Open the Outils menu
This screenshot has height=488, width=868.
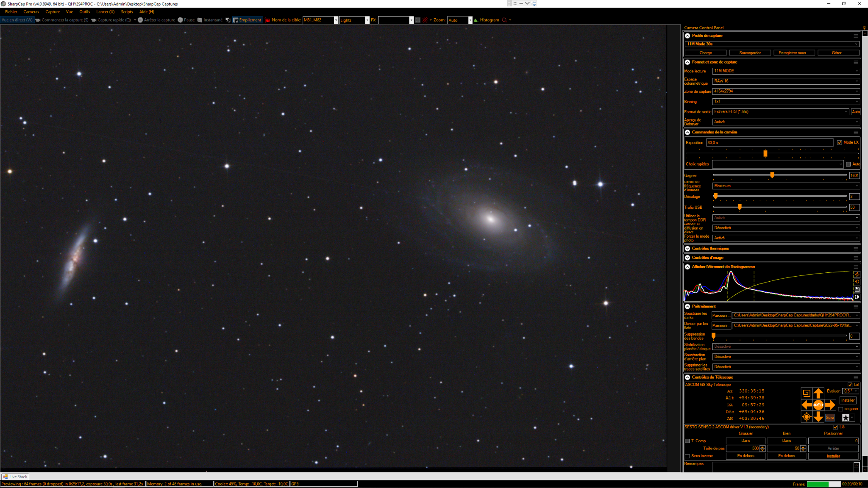pyautogui.click(x=84, y=12)
